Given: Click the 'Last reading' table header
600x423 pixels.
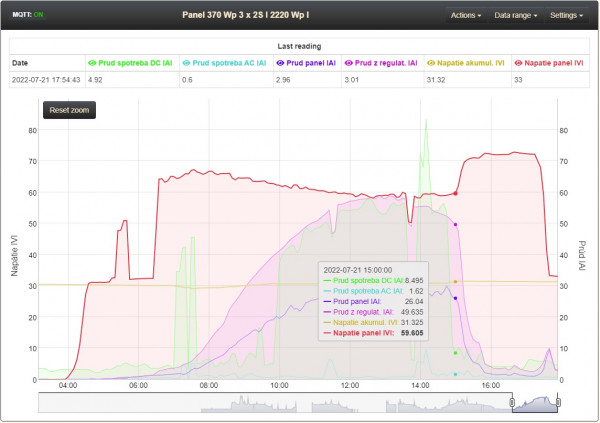Looking at the screenshot, I should pos(299,46).
